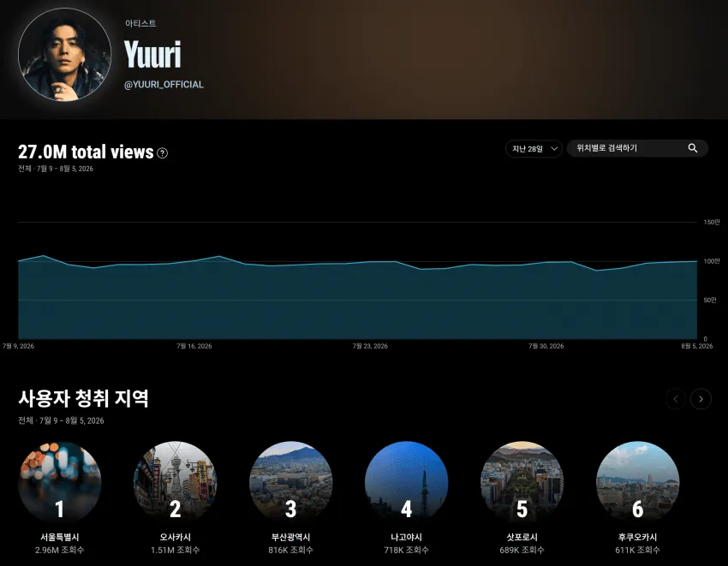Click the 611K 조회수 view count

tap(637, 551)
